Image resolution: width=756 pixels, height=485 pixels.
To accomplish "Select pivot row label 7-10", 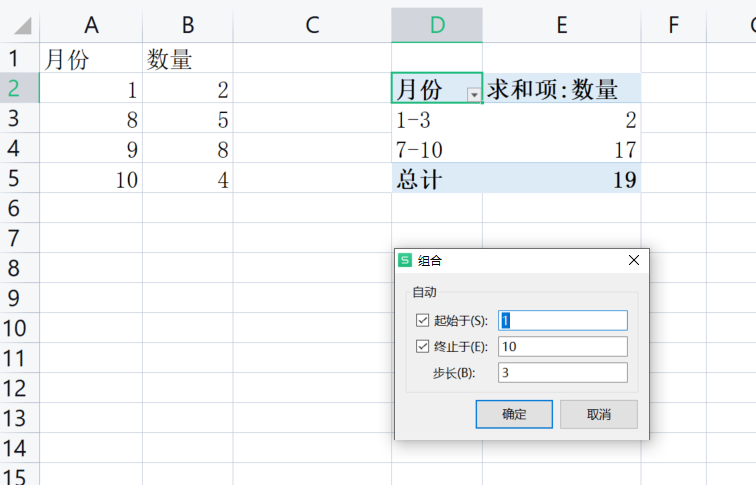I will (437, 148).
